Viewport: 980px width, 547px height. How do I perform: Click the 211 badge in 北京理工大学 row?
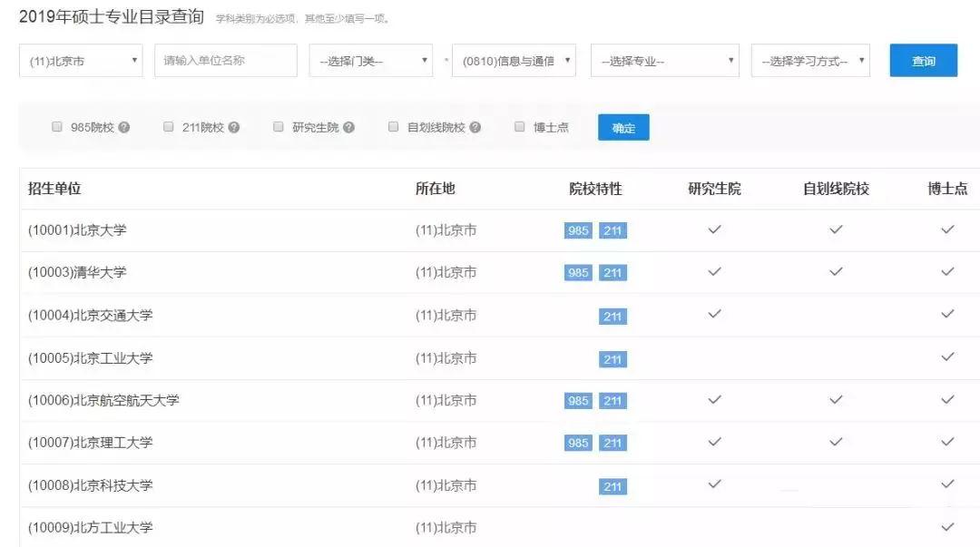coord(612,444)
